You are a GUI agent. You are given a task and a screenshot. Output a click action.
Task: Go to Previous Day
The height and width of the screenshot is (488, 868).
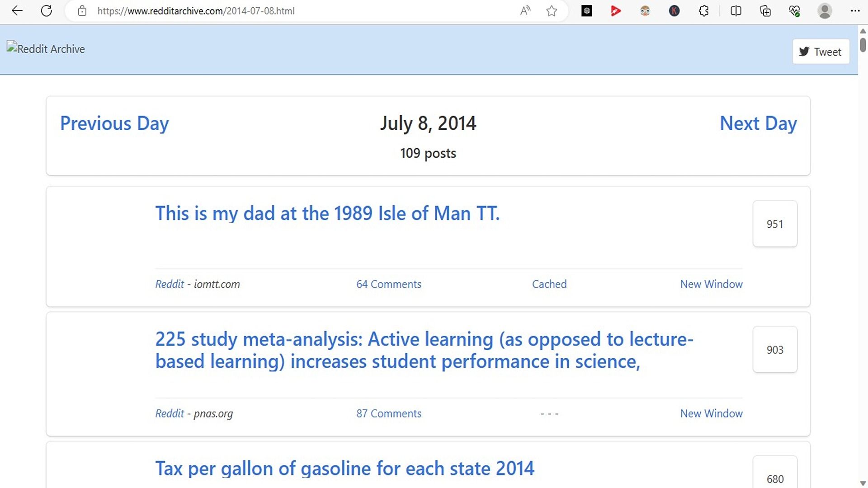point(114,123)
